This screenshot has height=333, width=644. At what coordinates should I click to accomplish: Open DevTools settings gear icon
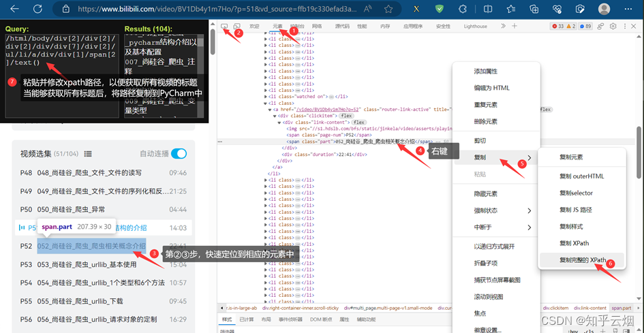coord(613,26)
